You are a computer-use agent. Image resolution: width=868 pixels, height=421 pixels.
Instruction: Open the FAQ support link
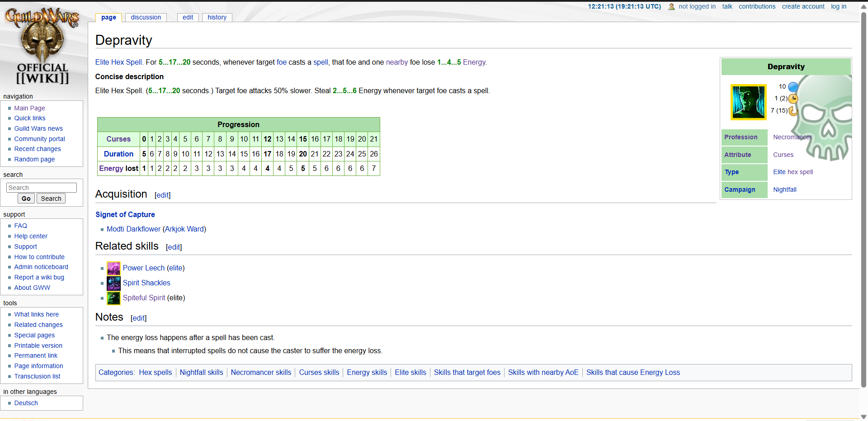click(20, 226)
